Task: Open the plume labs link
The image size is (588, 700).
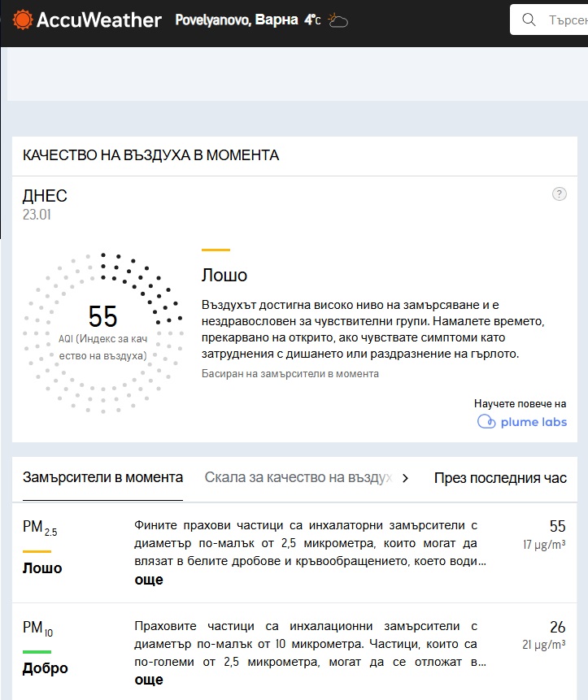Action: tap(533, 422)
